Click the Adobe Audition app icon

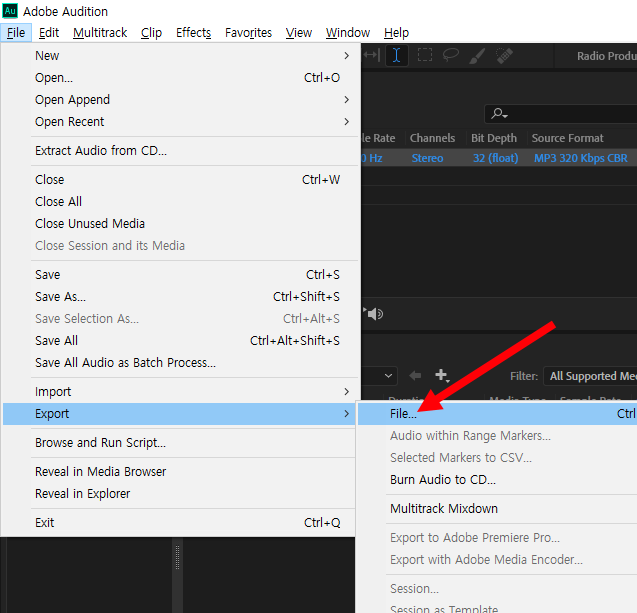click(10, 11)
